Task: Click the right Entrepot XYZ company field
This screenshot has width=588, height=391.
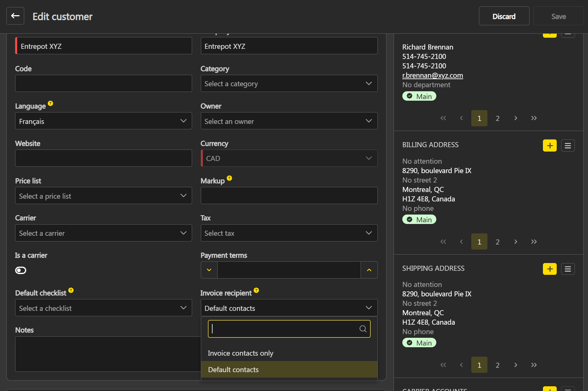Action: point(289,46)
